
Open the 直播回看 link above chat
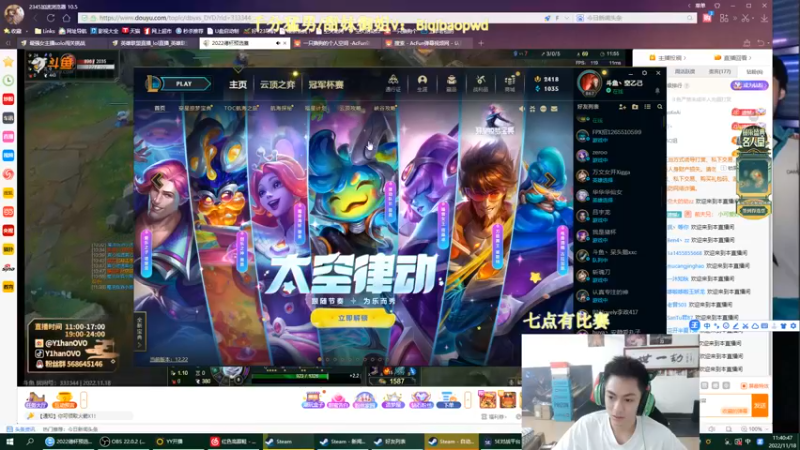(x=733, y=58)
